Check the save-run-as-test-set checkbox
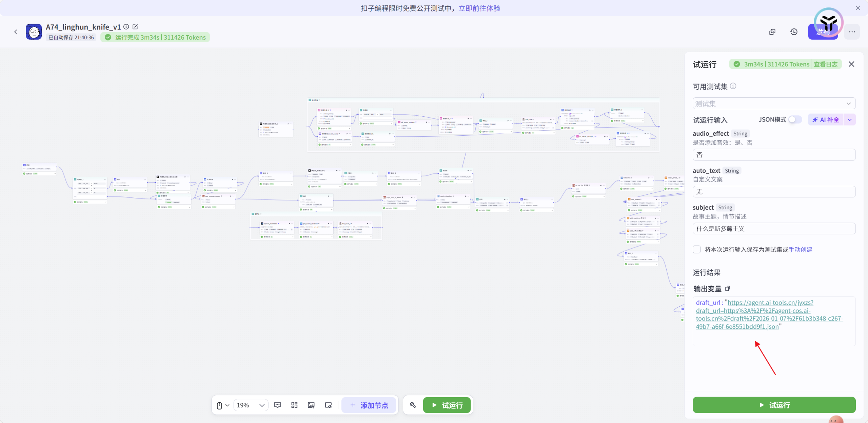 pos(697,249)
